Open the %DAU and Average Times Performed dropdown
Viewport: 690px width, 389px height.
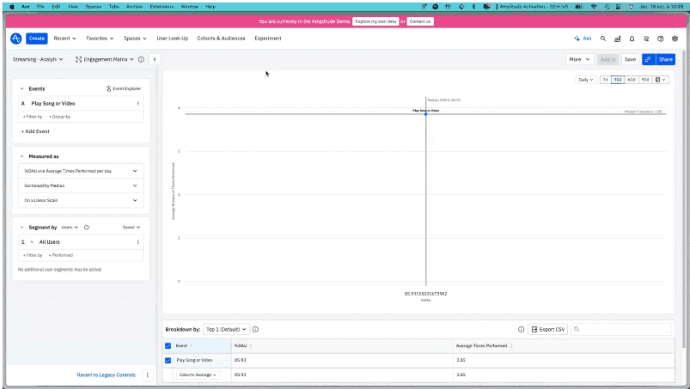coord(81,171)
